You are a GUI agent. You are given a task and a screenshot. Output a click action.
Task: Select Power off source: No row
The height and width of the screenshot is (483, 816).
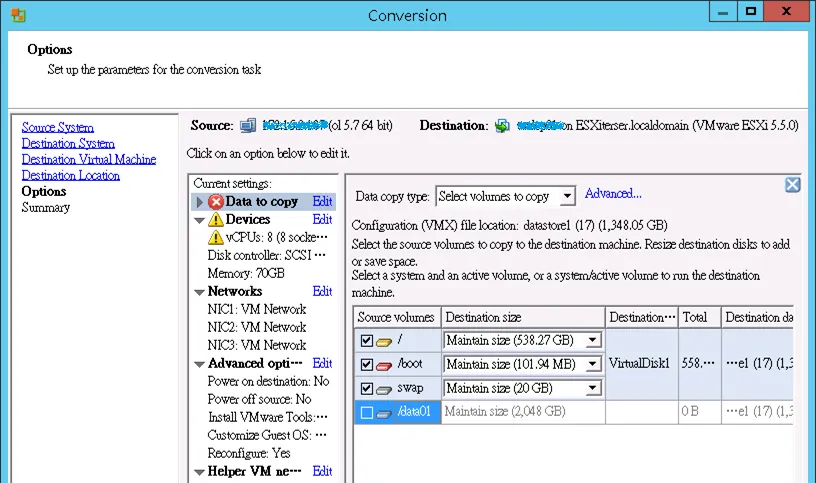pyautogui.click(x=260, y=399)
